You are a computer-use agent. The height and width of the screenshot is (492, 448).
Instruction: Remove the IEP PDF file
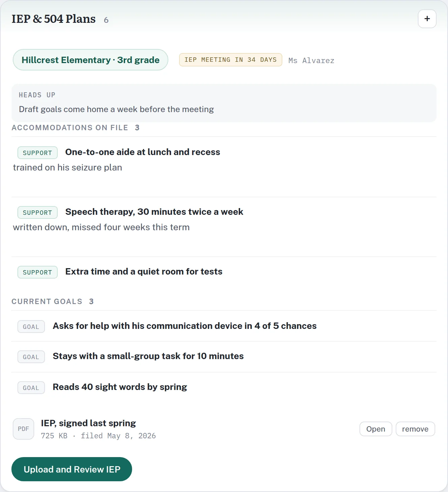(415, 429)
